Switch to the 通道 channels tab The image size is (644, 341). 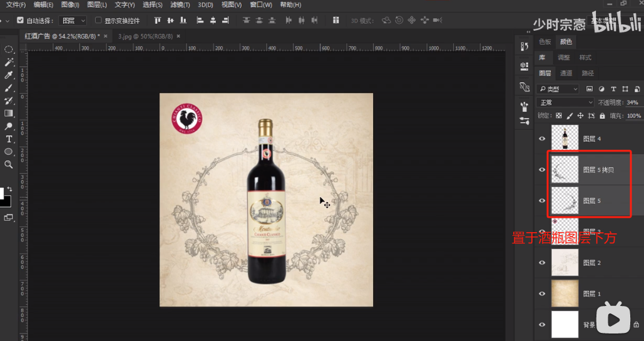(566, 73)
